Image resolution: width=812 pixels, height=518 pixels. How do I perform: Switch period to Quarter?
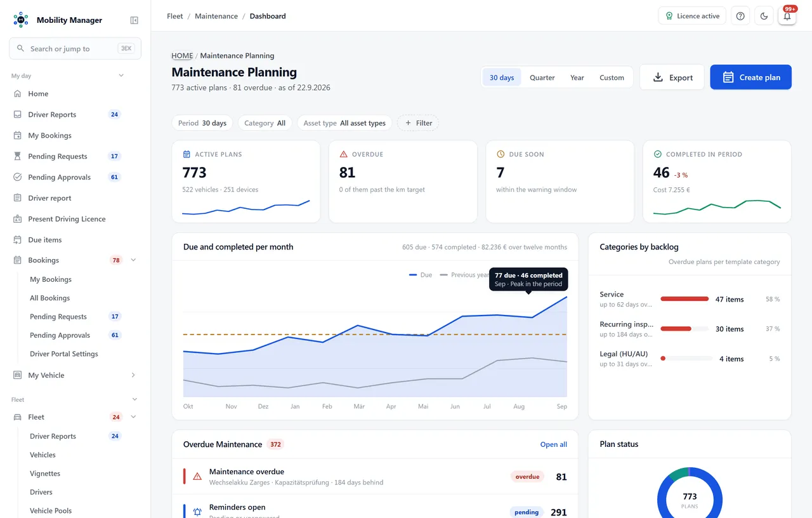542,77
